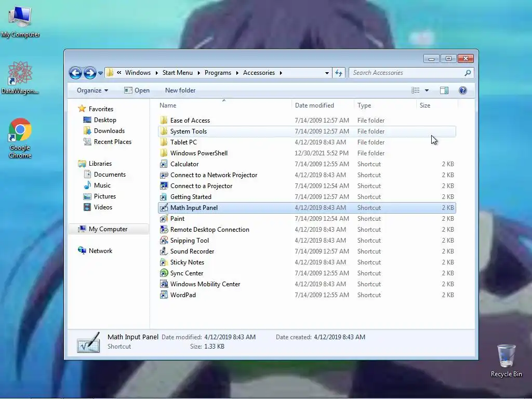Click the details pane Math Input Panel thumbnail
532x399 pixels.
point(88,342)
